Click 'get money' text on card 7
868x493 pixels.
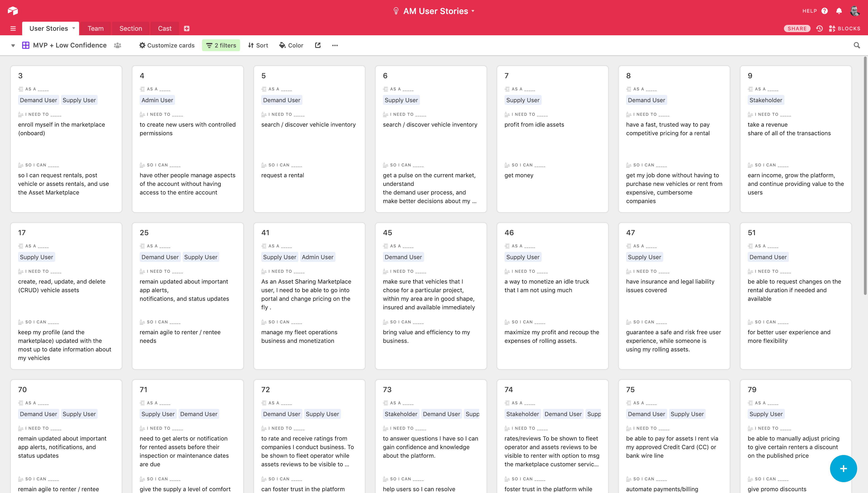click(519, 175)
